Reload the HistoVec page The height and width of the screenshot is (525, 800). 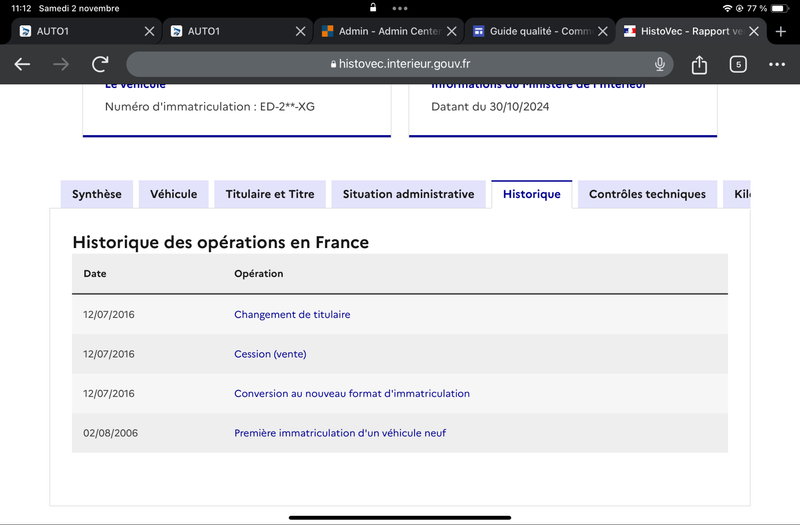pos(100,64)
